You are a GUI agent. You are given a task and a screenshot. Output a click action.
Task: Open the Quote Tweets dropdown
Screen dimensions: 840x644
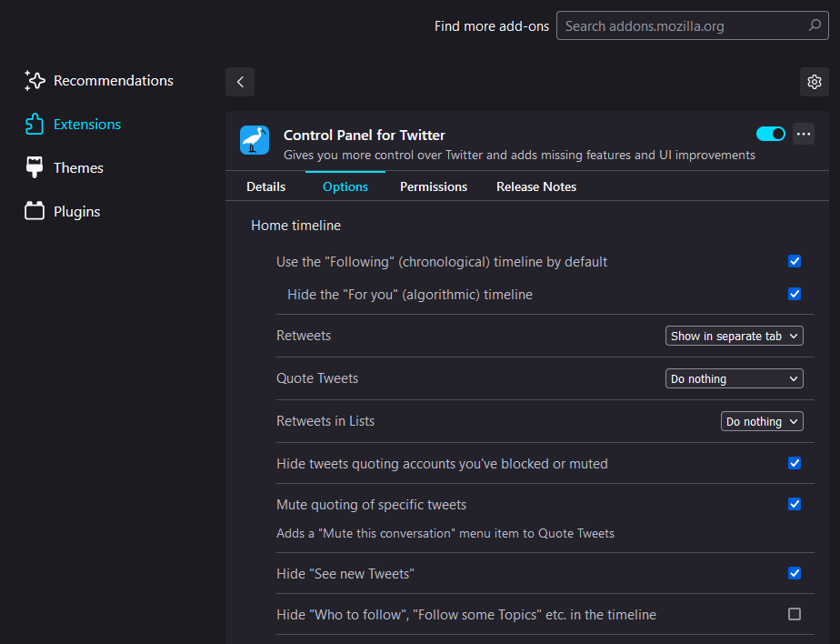734,378
